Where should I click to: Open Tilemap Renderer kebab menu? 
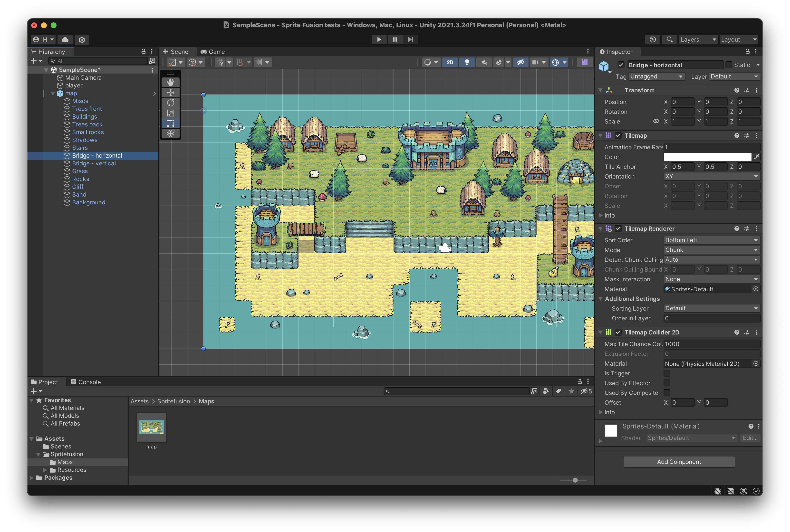[756, 229]
